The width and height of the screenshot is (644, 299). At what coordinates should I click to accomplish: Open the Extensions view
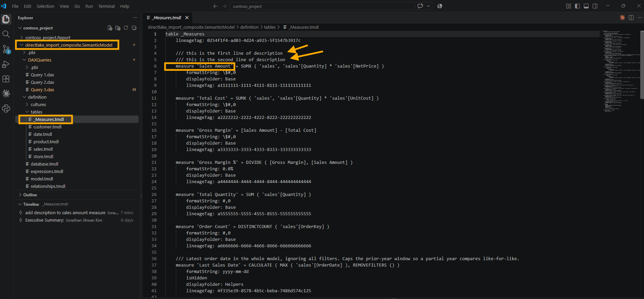pyautogui.click(x=6, y=79)
